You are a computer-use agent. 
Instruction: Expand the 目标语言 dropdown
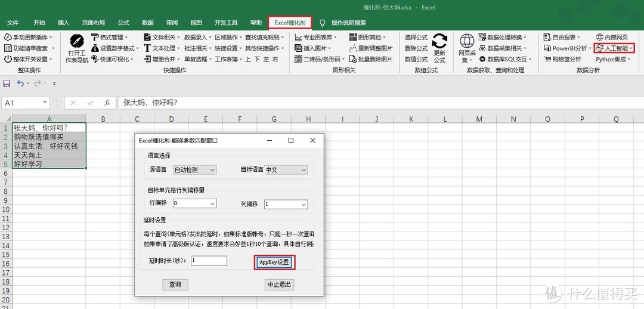303,170
